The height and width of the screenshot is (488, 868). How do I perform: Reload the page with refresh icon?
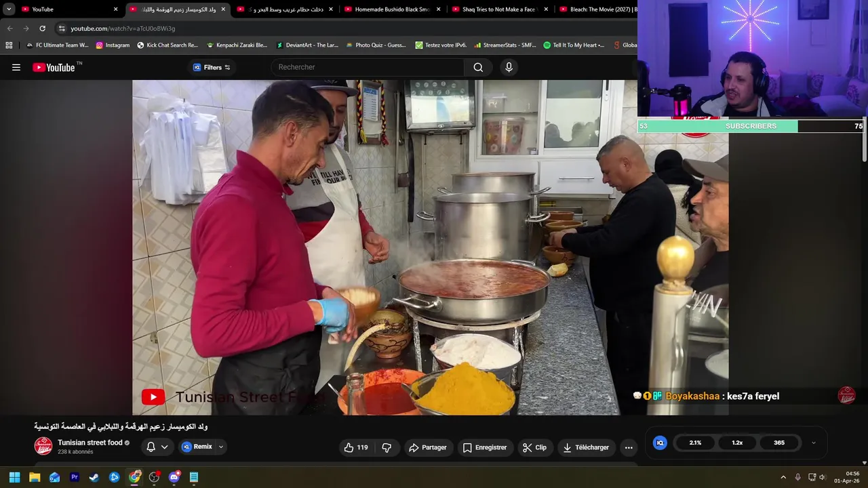coord(42,28)
